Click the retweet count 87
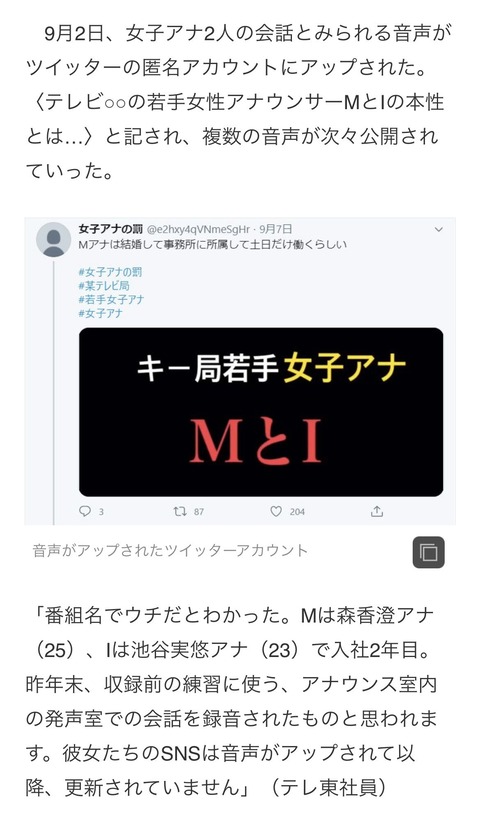The width and height of the screenshot is (480, 822). [x=199, y=512]
